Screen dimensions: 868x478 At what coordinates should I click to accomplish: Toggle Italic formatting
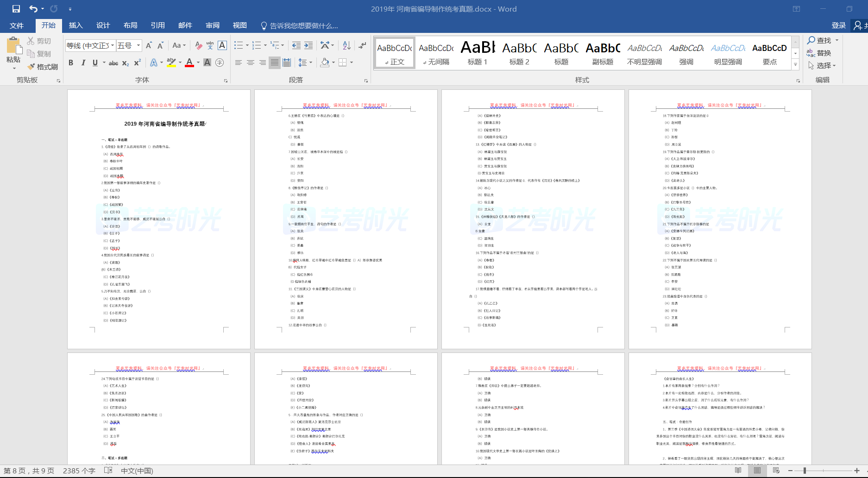pyautogui.click(x=83, y=63)
